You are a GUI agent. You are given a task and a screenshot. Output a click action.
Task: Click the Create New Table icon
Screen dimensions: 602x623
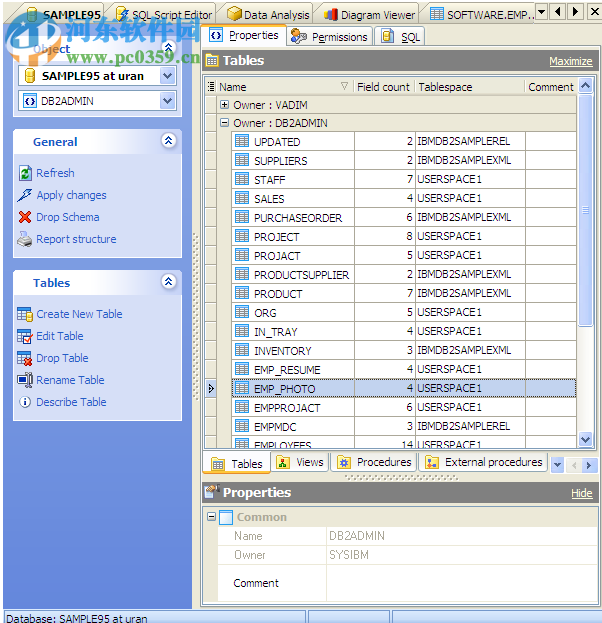25,314
